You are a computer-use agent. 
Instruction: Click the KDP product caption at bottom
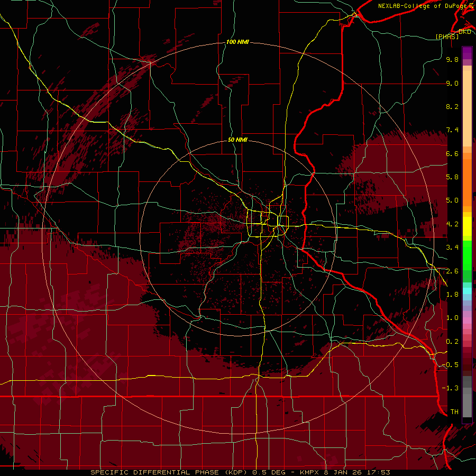pos(240,472)
